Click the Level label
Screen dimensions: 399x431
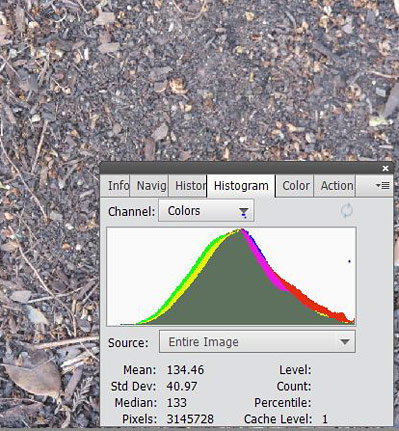point(295,370)
